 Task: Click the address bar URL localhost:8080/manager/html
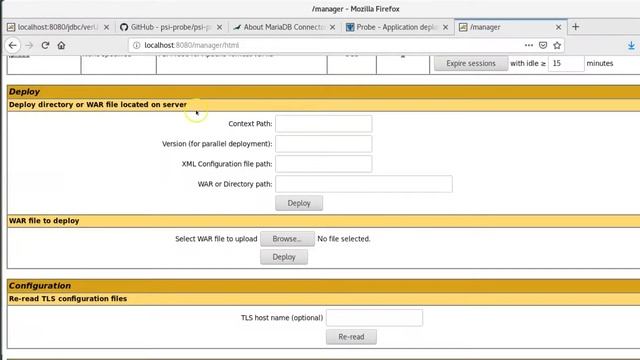191,45
